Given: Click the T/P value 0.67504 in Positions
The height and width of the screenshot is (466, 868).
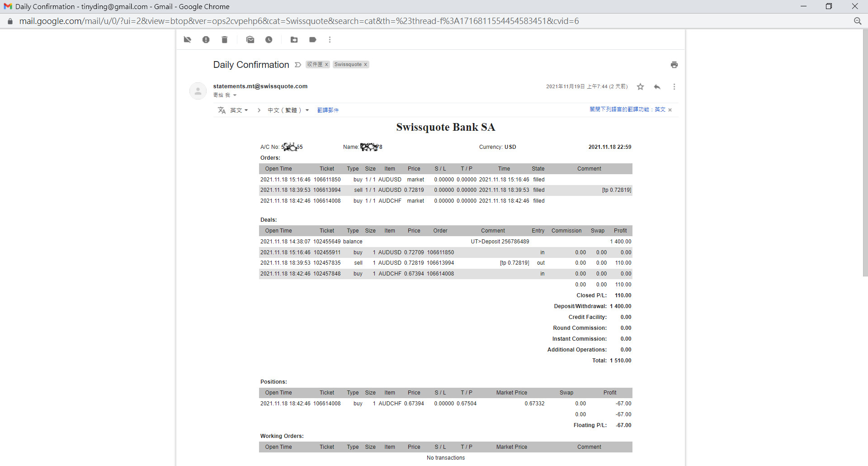Looking at the screenshot, I should point(467,404).
